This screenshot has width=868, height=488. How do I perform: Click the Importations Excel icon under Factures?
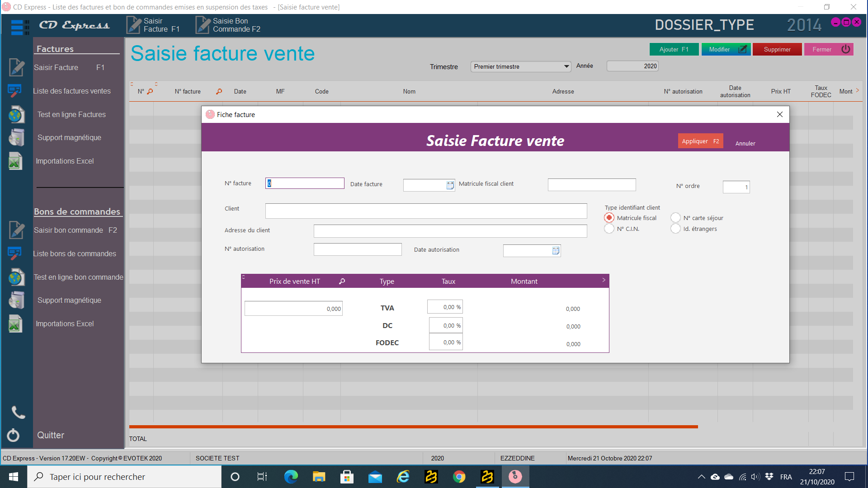coord(15,161)
